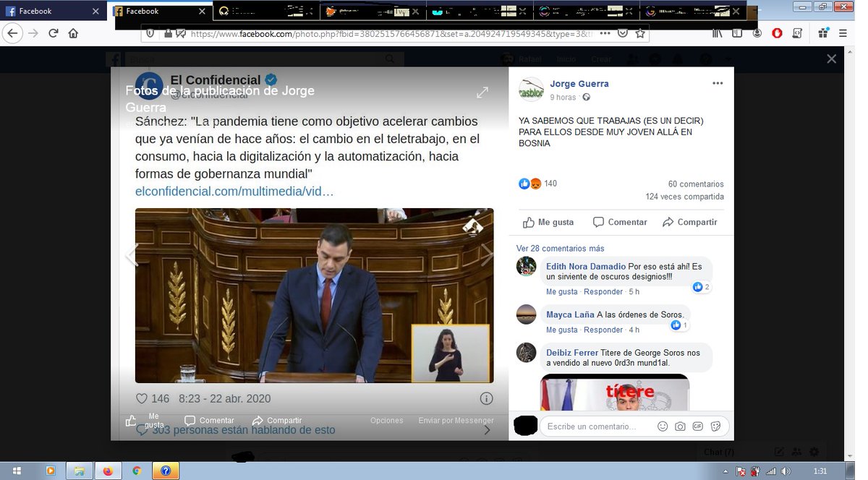The height and width of the screenshot is (480, 868).
Task: Adjust the system volume speaker in the tray
Action: point(787,471)
